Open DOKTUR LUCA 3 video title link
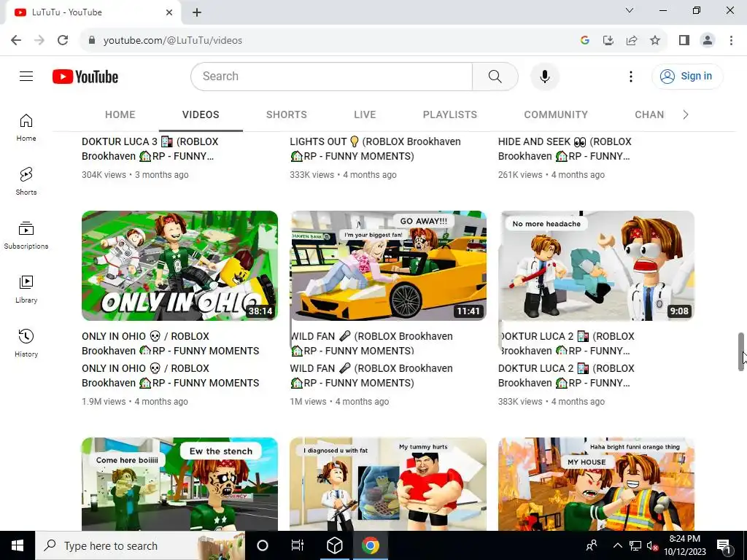This screenshot has width=747, height=560. pyautogui.click(x=150, y=149)
